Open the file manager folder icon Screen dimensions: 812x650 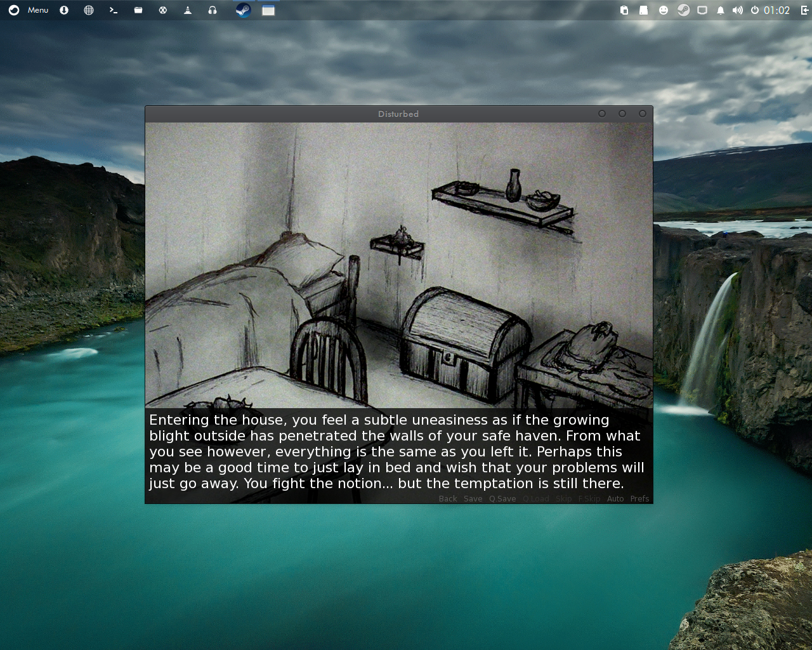138,10
